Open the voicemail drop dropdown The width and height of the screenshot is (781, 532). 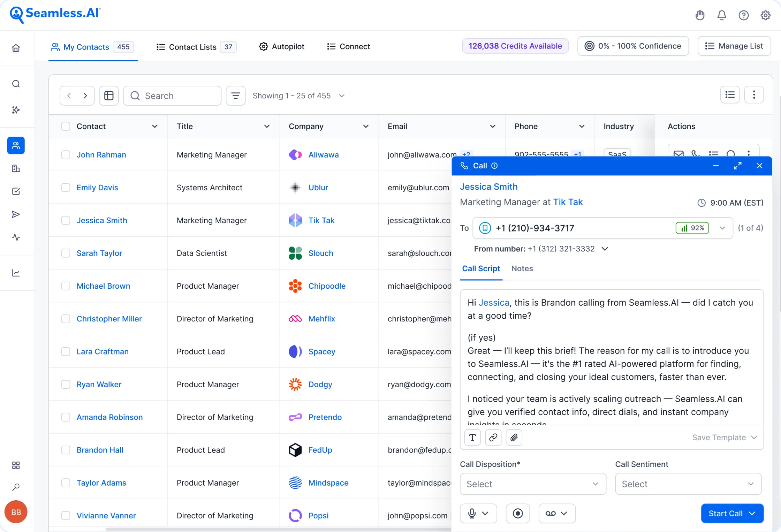[x=556, y=513]
